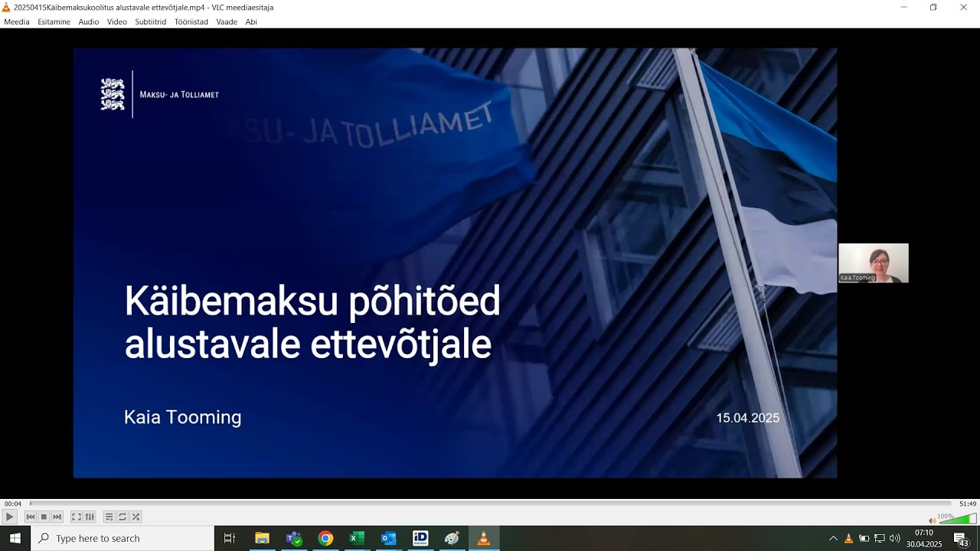Viewport: 980px width, 551px height.
Task: Click the Type here to search box
Action: [x=122, y=538]
